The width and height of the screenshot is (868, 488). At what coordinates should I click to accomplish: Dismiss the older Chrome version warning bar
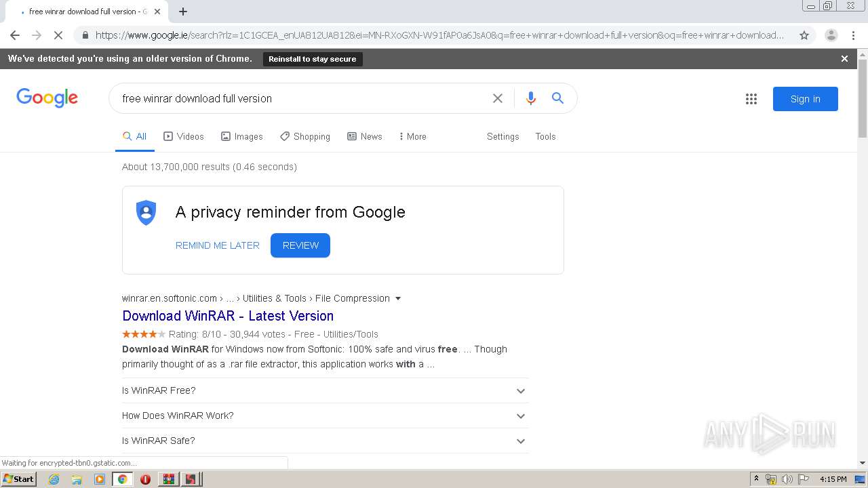(844, 59)
